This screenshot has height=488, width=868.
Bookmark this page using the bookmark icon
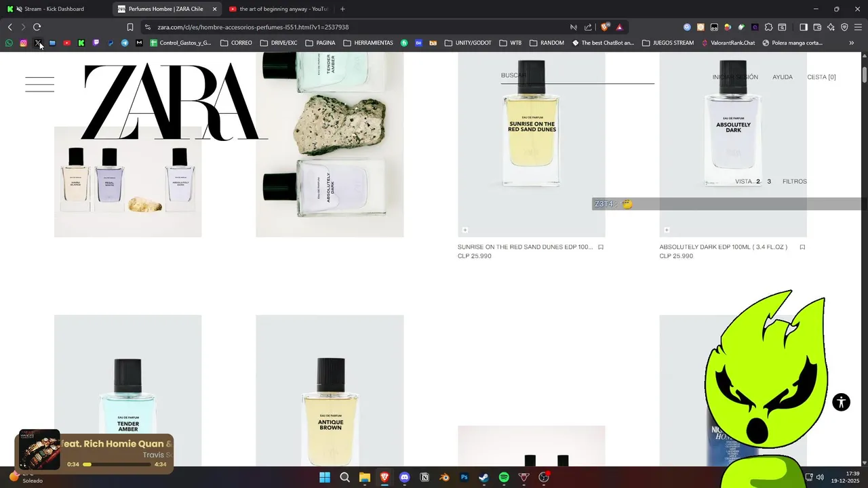tap(130, 27)
